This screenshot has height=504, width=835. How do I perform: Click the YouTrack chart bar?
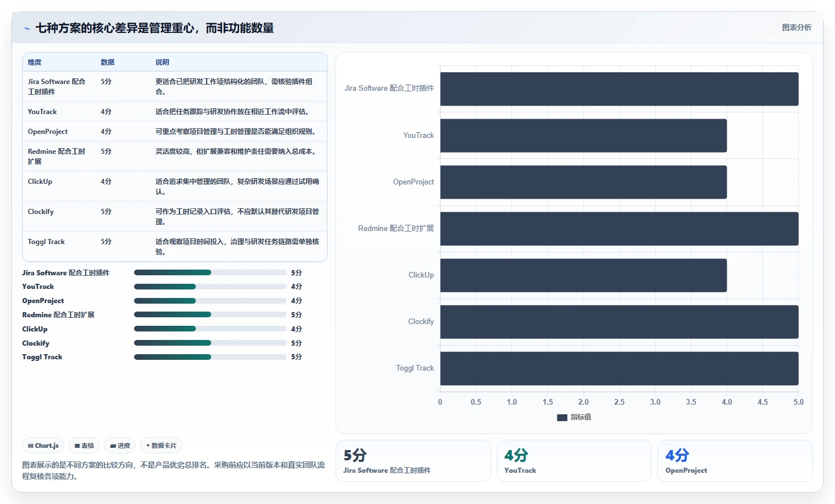pyautogui.click(x=584, y=136)
